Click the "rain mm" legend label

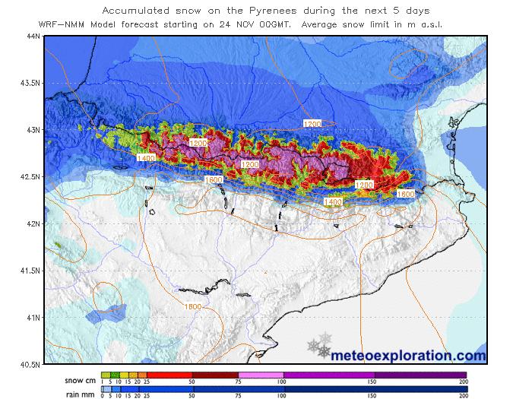(x=80, y=395)
